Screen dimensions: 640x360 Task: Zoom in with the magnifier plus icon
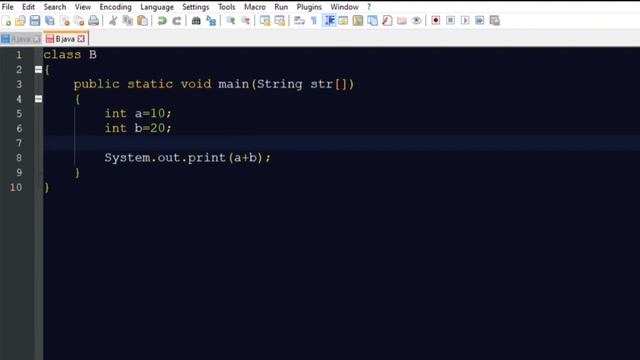click(231, 20)
